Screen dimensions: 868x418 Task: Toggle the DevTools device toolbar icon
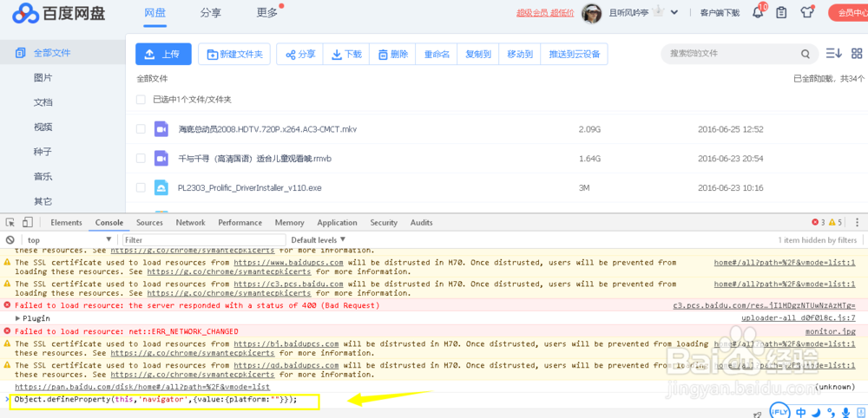[28, 222]
